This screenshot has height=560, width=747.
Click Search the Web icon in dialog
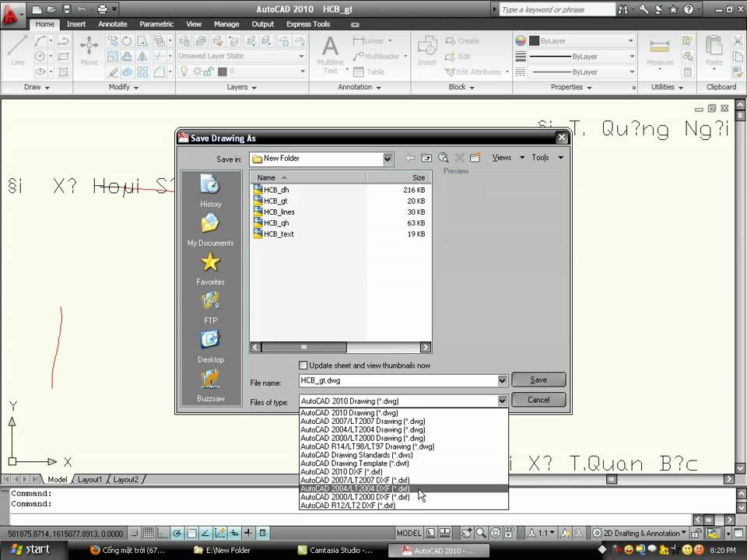pyautogui.click(x=443, y=158)
